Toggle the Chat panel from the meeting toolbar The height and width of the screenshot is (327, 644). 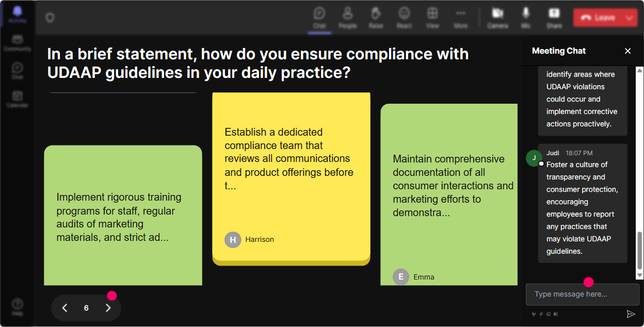pos(319,18)
